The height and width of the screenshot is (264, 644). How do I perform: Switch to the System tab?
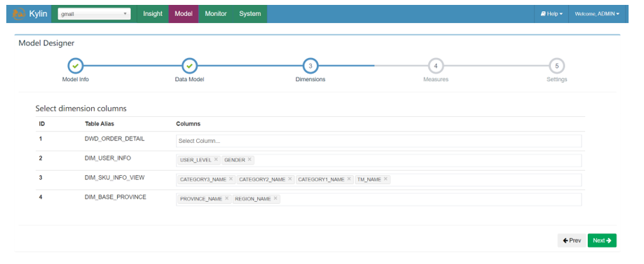(x=250, y=14)
